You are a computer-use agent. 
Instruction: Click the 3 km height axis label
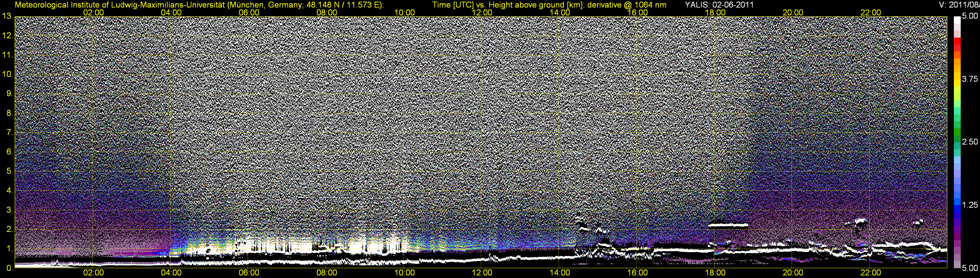[9, 210]
